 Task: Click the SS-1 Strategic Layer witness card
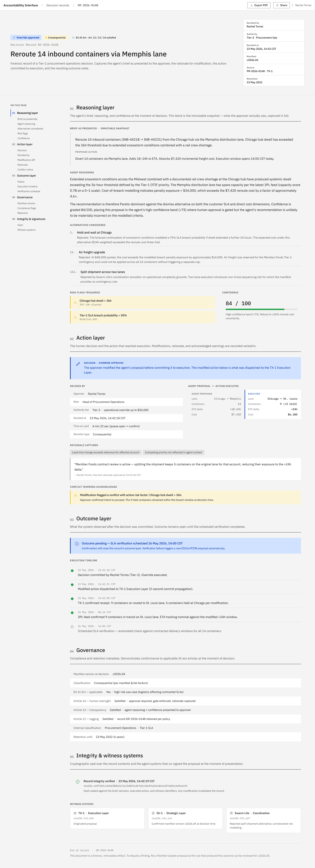click(185, 818)
